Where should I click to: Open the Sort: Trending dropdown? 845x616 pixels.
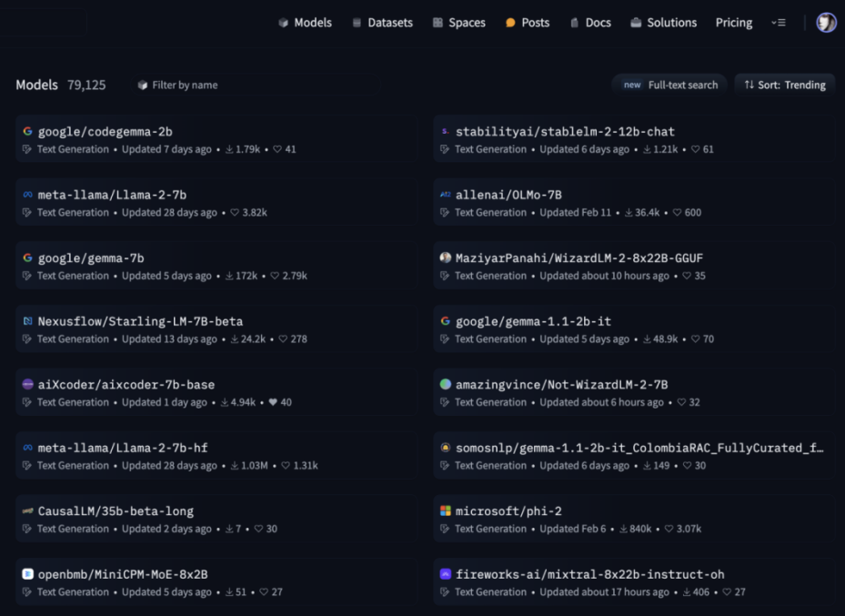coord(784,84)
